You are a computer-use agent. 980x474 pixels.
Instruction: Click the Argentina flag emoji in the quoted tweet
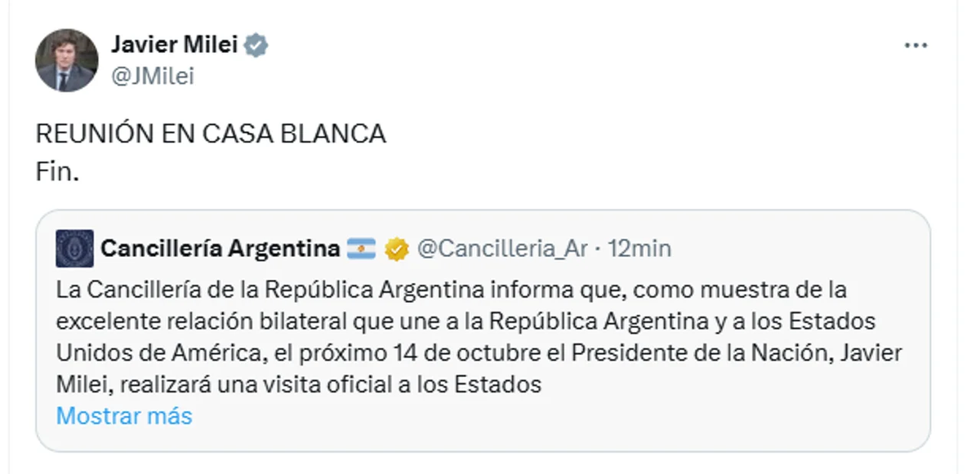tap(363, 250)
